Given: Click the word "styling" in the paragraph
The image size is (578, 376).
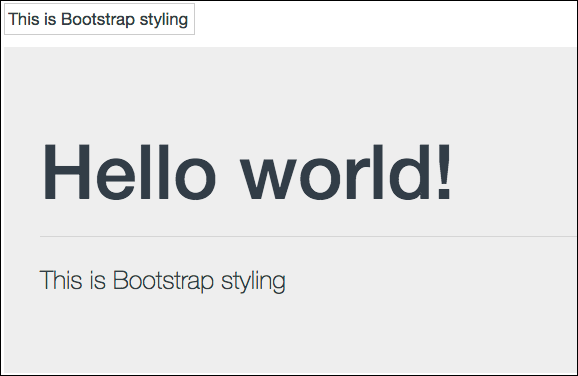Looking at the screenshot, I should pos(253,282).
